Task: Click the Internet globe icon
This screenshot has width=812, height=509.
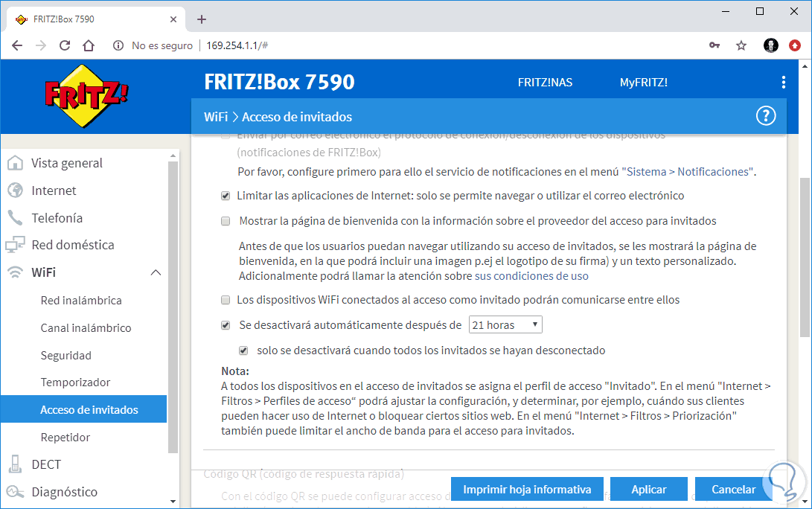Action: point(15,190)
